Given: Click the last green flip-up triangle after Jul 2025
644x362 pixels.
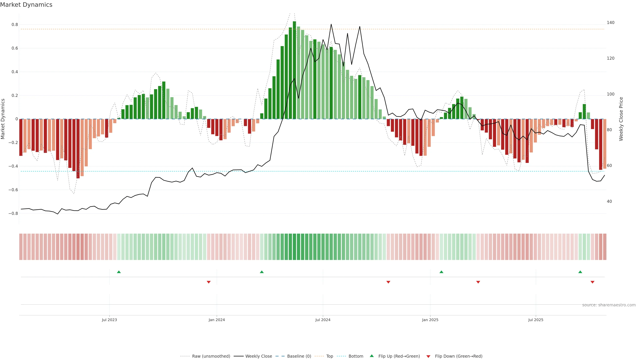Looking at the screenshot, I should pos(580,272).
